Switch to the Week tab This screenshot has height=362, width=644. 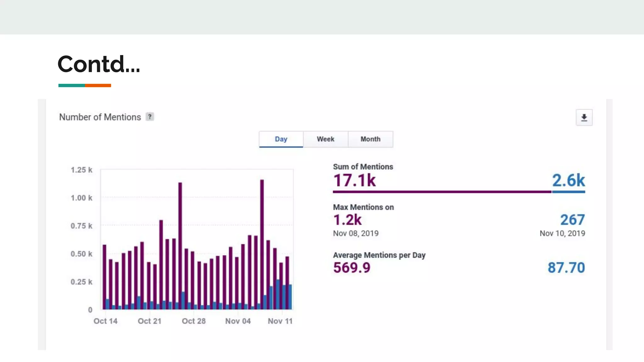[325, 139]
